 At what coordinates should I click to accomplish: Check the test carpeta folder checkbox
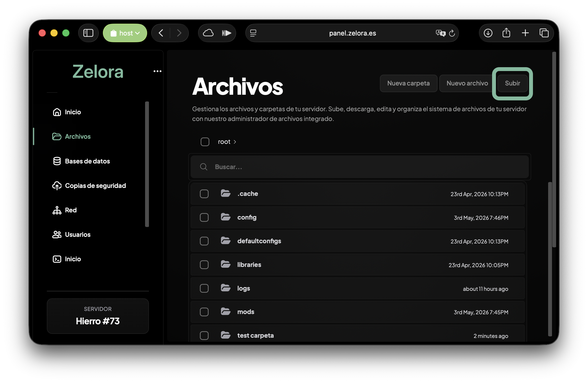tap(204, 336)
